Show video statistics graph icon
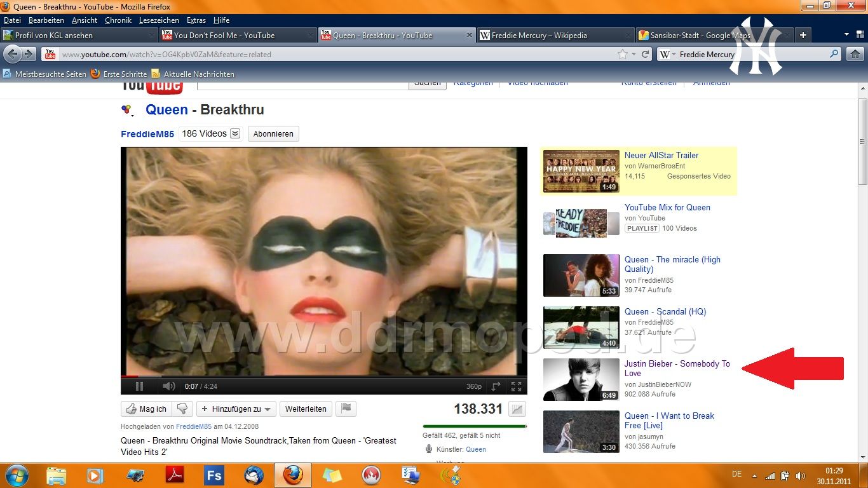 (518, 410)
